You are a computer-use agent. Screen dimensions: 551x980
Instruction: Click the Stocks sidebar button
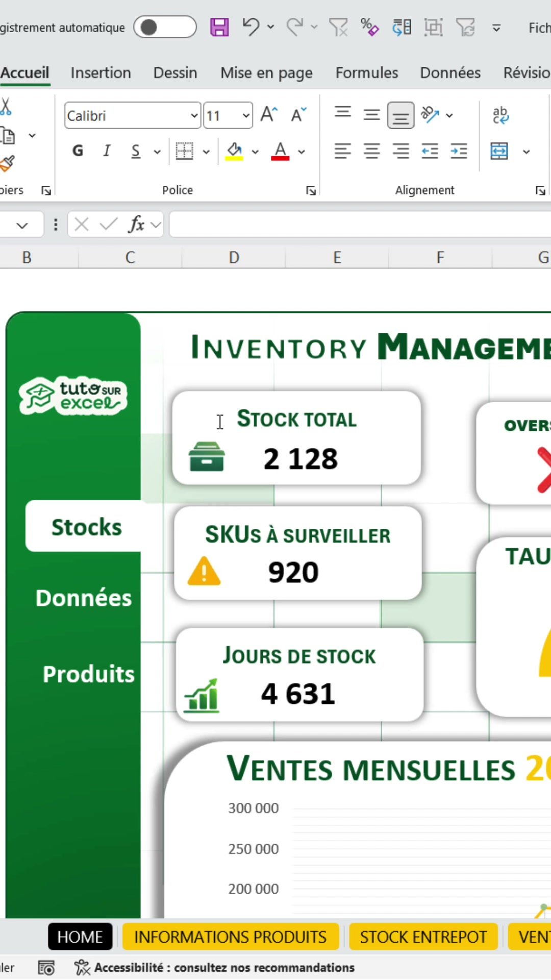click(86, 526)
